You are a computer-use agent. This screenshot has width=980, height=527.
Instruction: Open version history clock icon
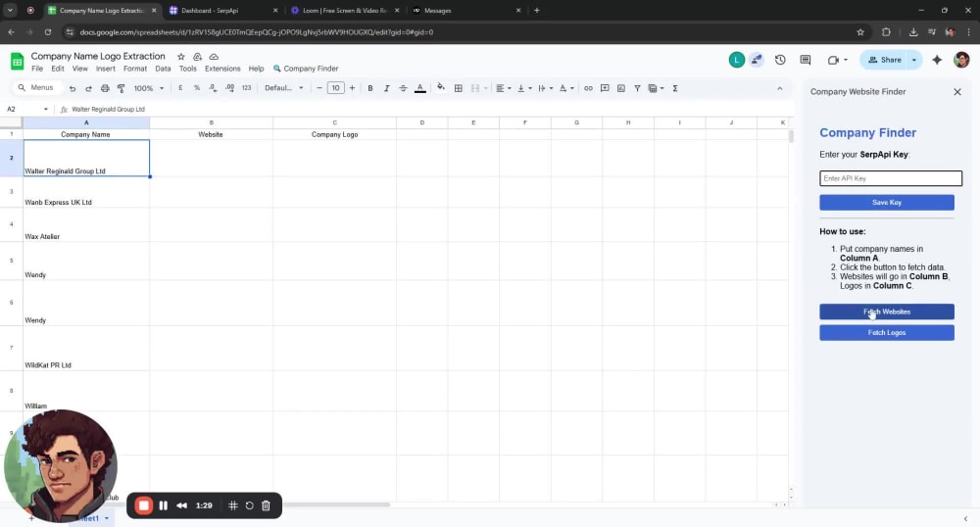click(780, 60)
